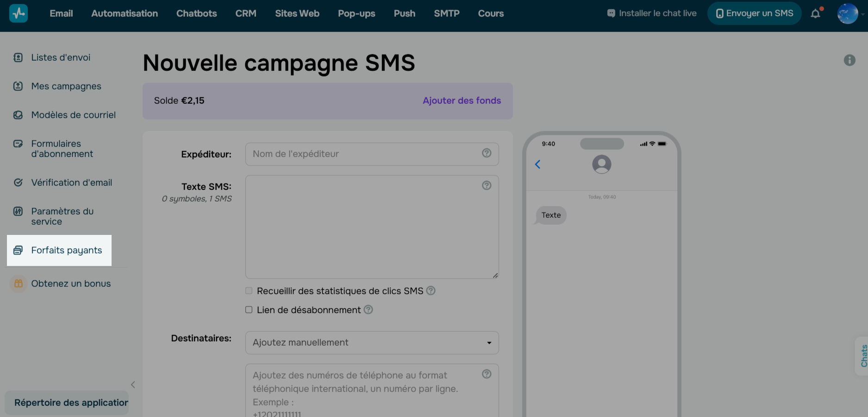The height and width of the screenshot is (417, 868).
Task: Open the Destinataires dropdown
Action: point(372,343)
